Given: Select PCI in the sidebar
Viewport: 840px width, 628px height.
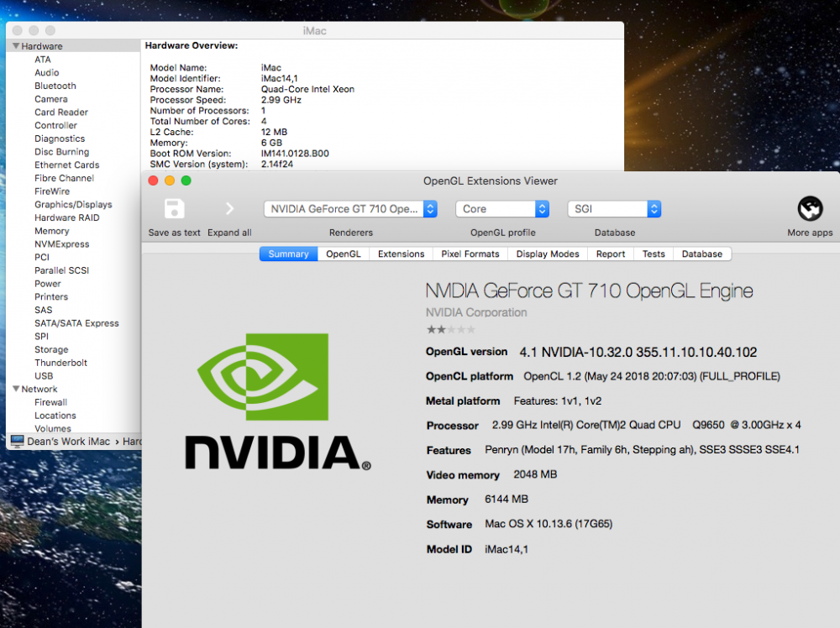Looking at the screenshot, I should point(42,257).
